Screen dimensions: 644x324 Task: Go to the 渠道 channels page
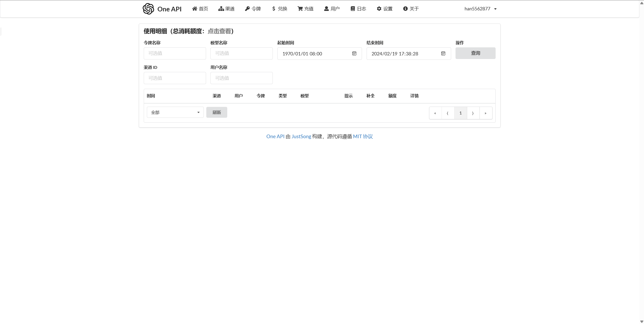[x=226, y=9]
